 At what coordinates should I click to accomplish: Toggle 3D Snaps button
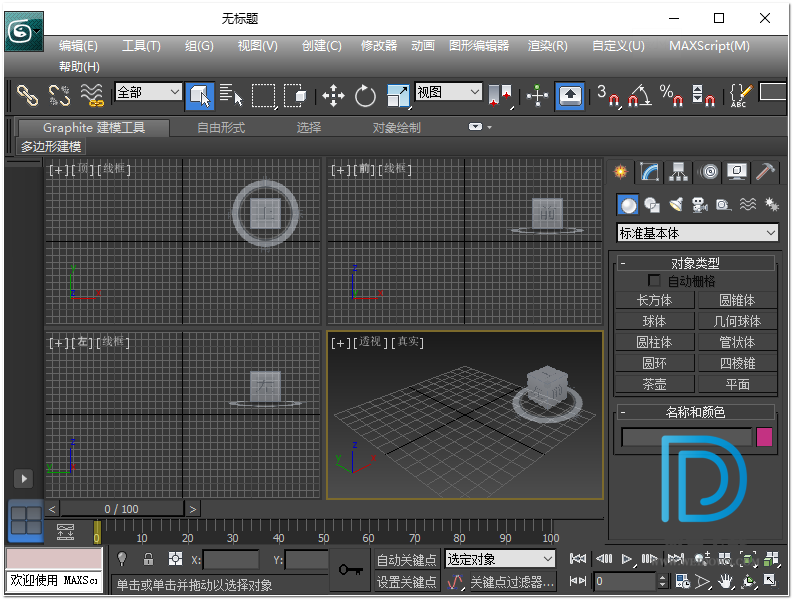coord(608,95)
